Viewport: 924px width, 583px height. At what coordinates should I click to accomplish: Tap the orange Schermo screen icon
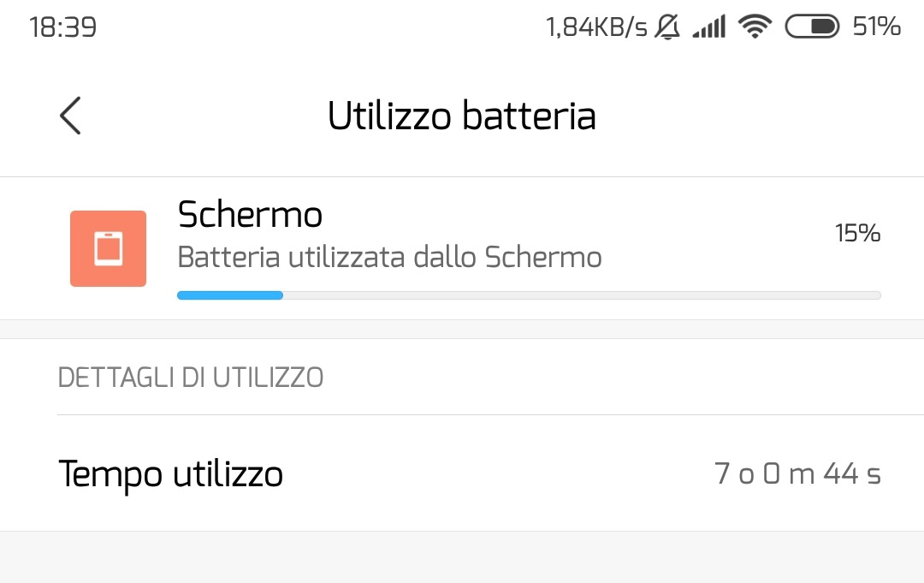pyautogui.click(x=108, y=248)
